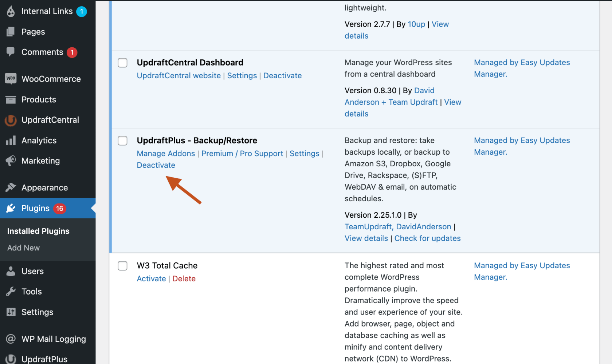Expand the Settings sidebar menu
The image size is (612, 364).
pos(37,312)
